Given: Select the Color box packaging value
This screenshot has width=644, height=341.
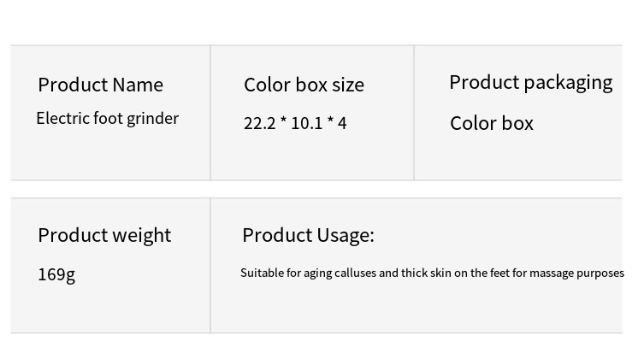Looking at the screenshot, I should point(492,123).
